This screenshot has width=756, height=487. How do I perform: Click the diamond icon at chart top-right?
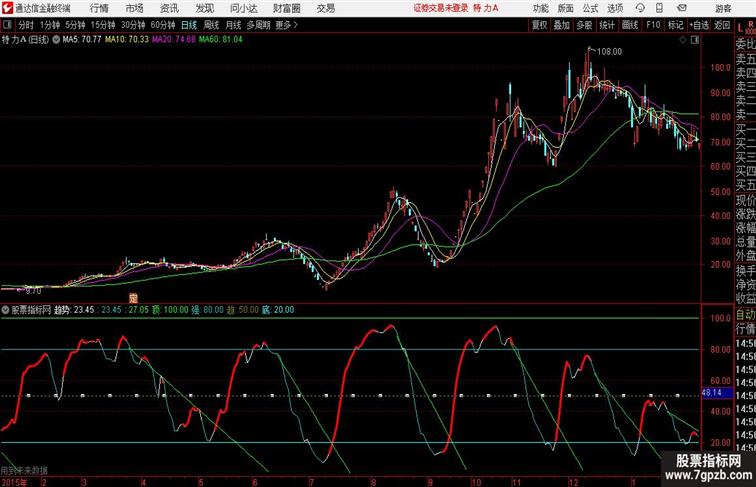tap(683, 40)
